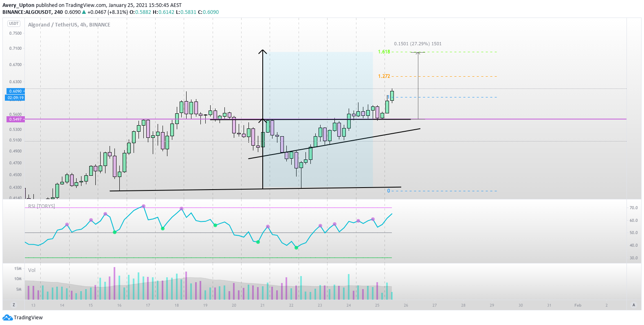Click the RSI 50.0 scale label
The width and height of the screenshot is (644, 325).
(633, 233)
